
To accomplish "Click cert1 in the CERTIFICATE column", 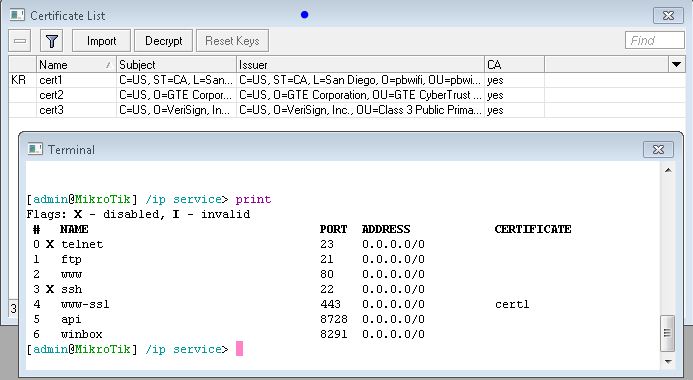I will [x=512, y=304].
